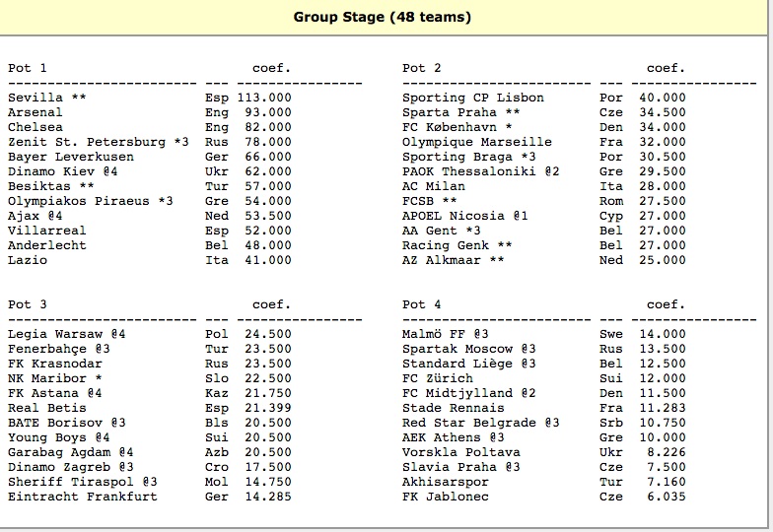Click the Pot 2 coef. column header
The image size is (773, 532).
point(666,68)
